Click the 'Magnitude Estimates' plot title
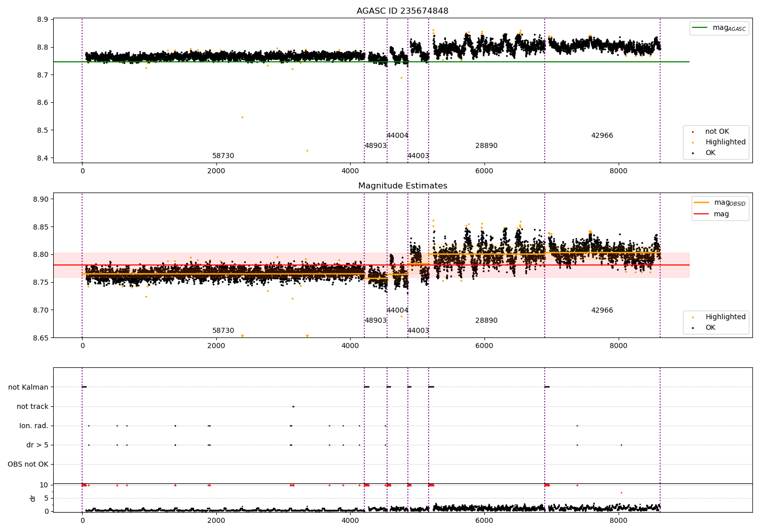This screenshot has height=532, width=760. point(402,186)
